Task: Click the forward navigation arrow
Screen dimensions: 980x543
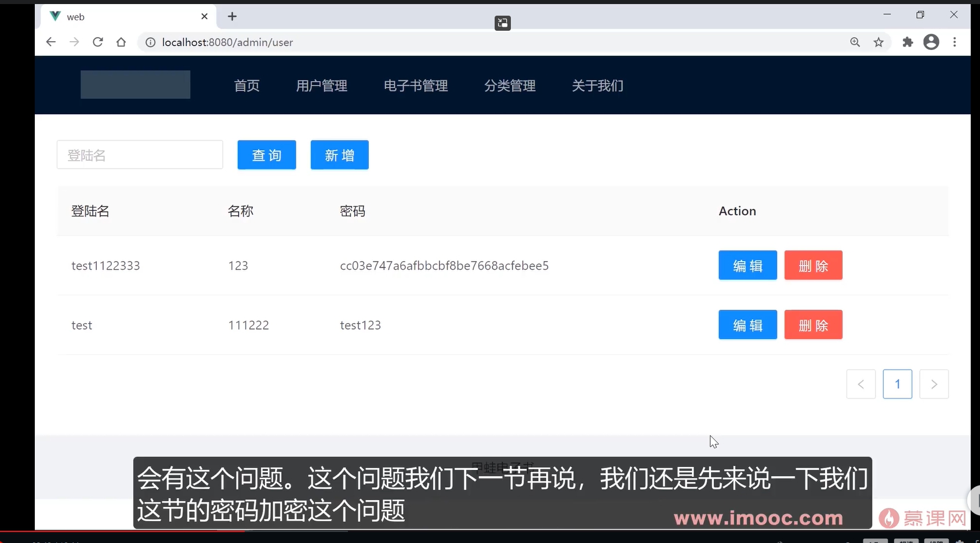Action: click(74, 42)
